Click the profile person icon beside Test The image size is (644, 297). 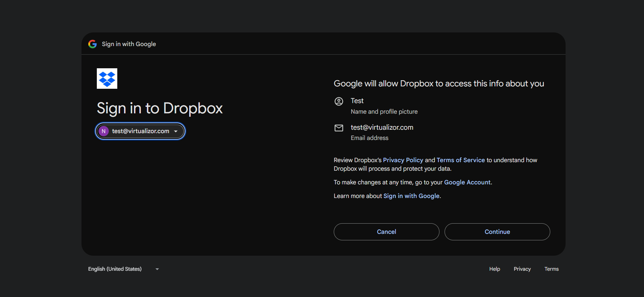tap(339, 101)
